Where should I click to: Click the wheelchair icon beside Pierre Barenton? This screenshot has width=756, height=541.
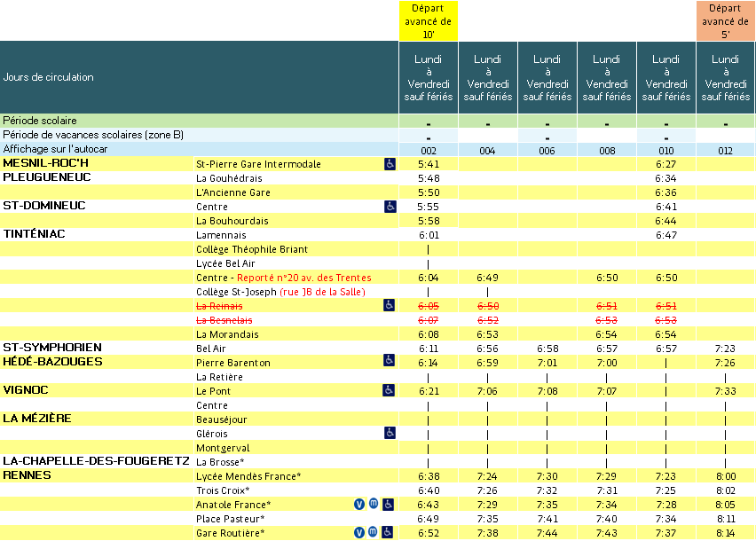point(389,360)
